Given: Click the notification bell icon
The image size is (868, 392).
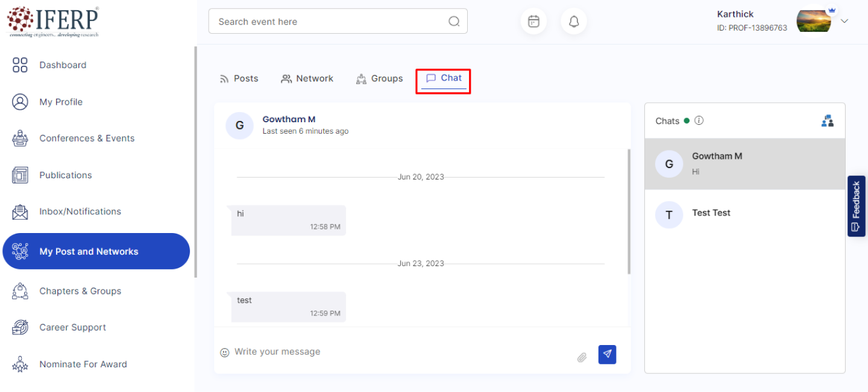Looking at the screenshot, I should [x=574, y=22].
